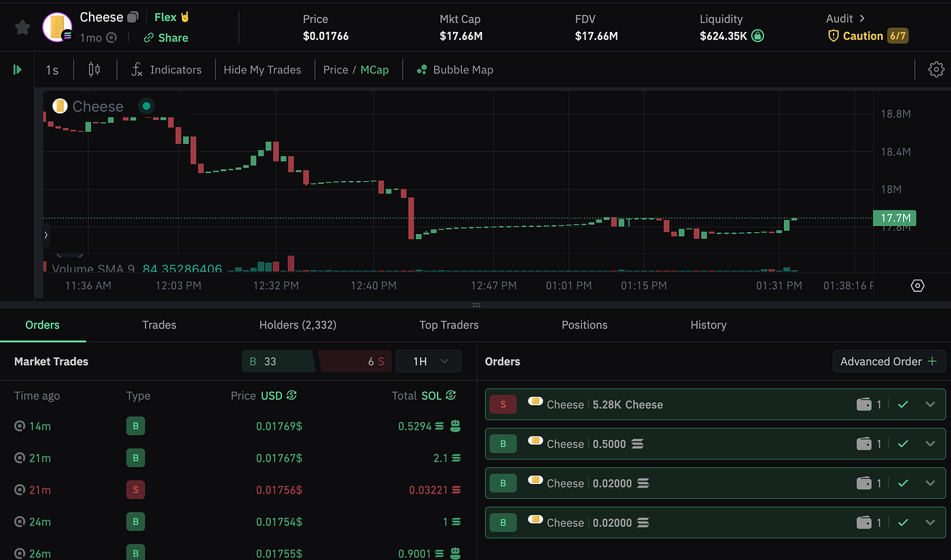Expand the 0.5000 SOL buy order
The width and height of the screenshot is (951, 560).
(x=931, y=444)
